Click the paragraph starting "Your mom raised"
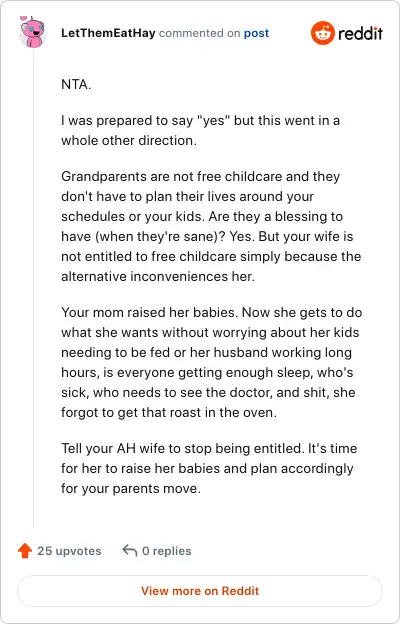 (211, 362)
